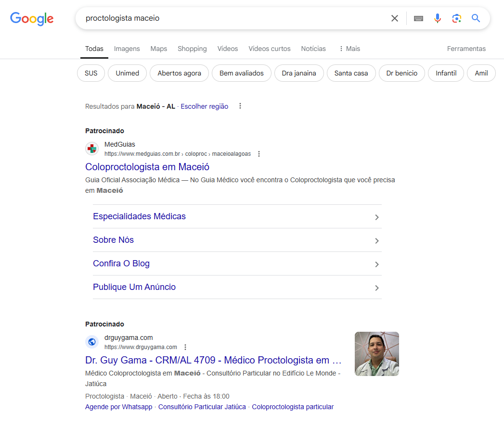
Task: Click the MedGuias site URL
Action: (x=178, y=154)
